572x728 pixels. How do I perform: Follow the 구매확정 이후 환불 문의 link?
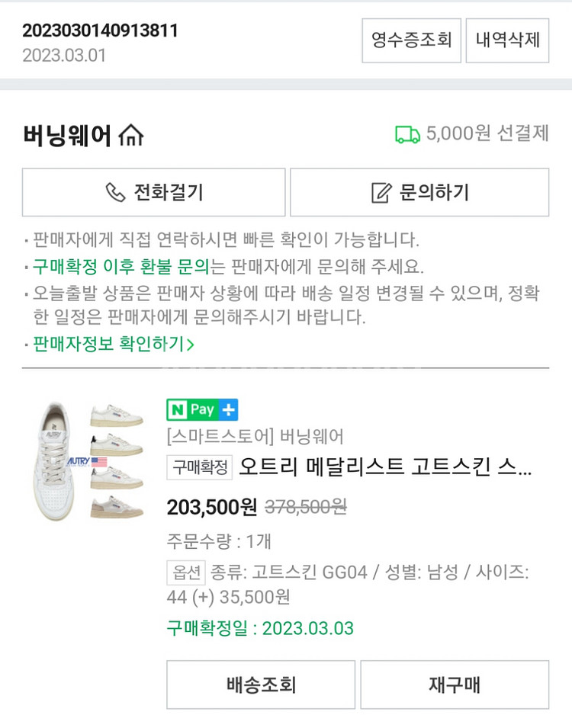click(121, 267)
